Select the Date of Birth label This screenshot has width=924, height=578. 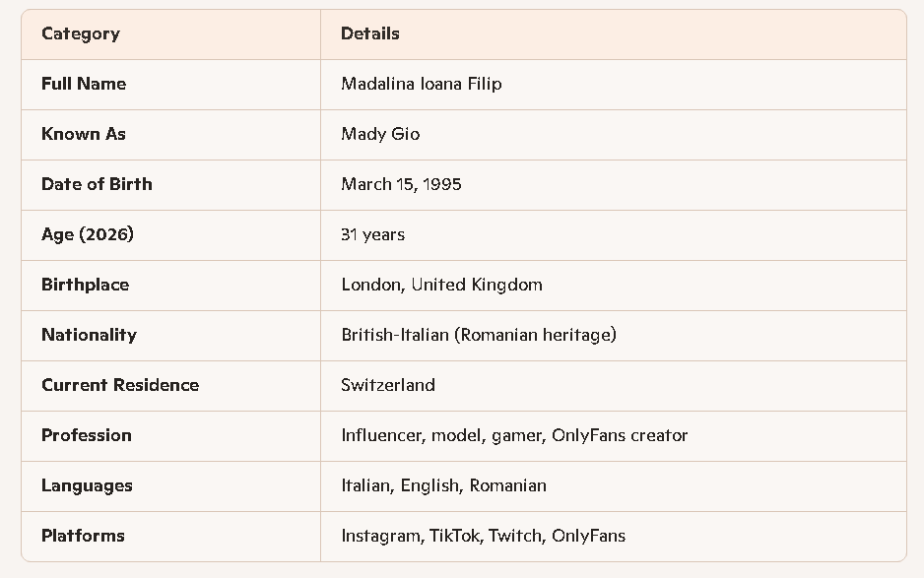[97, 184]
